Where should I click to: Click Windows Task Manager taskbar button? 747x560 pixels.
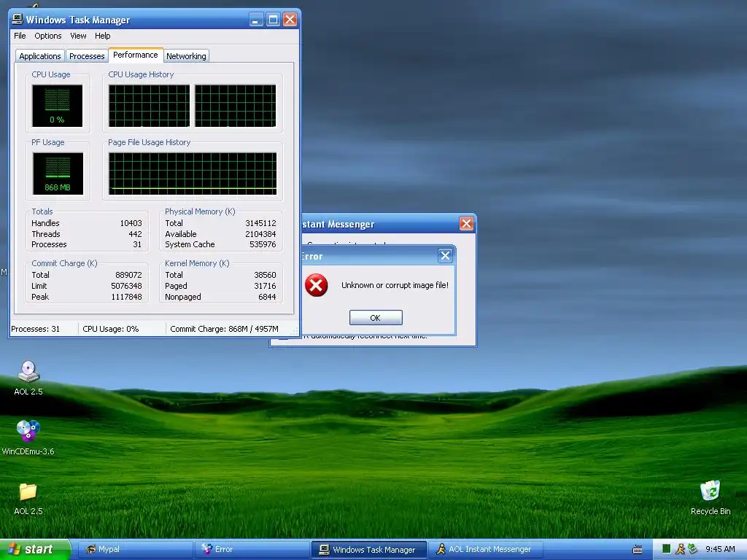point(368,550)
